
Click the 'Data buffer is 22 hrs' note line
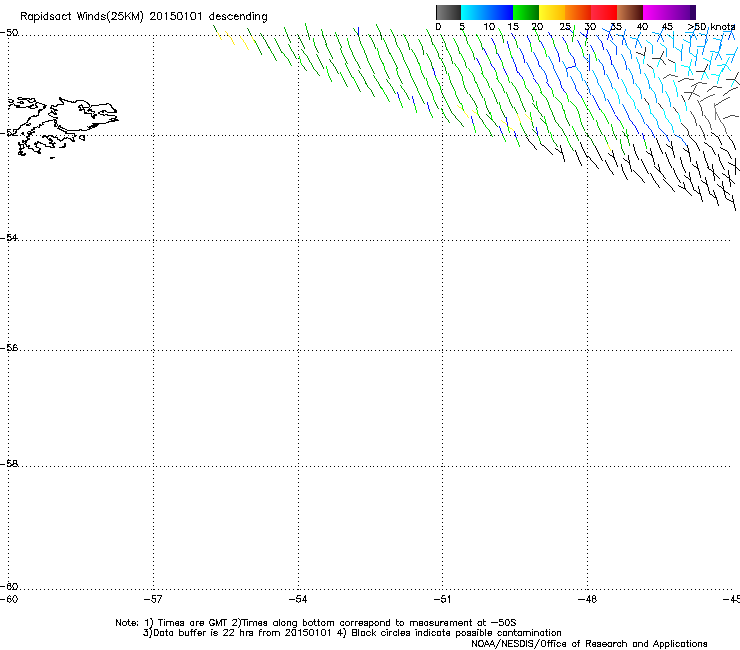tap(352, 633)
